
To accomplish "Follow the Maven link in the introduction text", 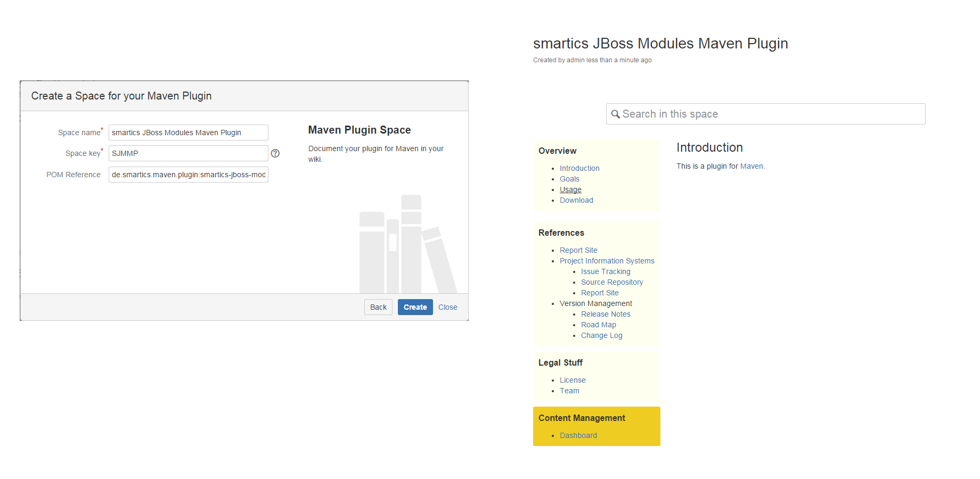I will coord(752,166).
